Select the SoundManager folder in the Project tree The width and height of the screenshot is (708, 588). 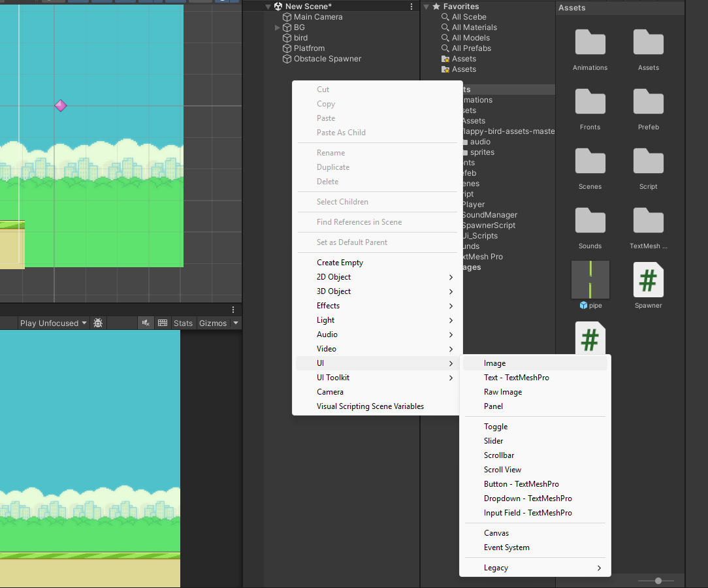pos(489,215)
